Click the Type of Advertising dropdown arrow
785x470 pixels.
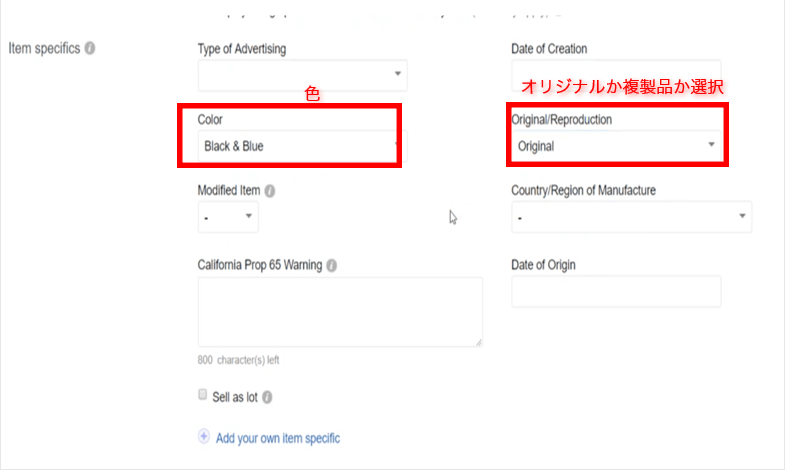click(398, 74)
